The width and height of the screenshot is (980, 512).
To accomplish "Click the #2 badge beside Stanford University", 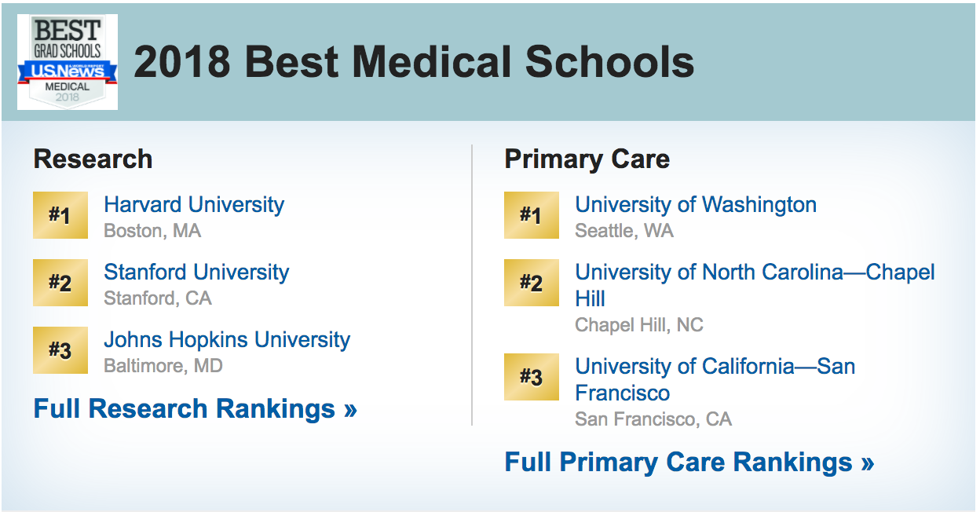I will coord(60,283).
